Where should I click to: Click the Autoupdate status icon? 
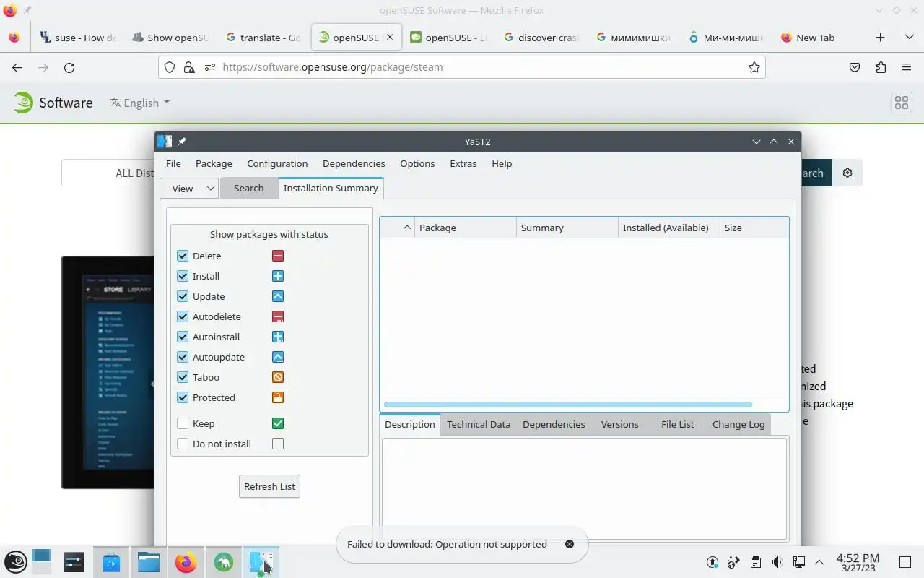click(278, 357)
